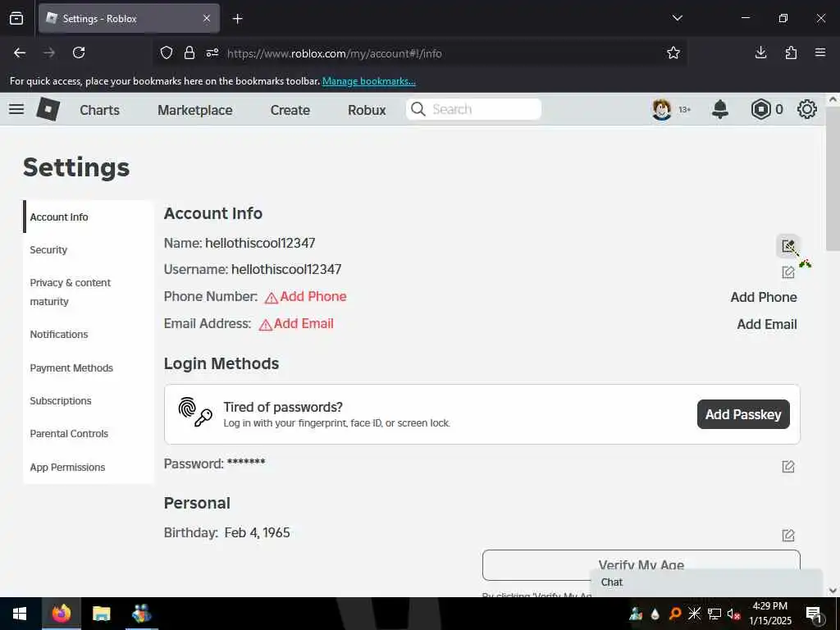The width and height of the screenshot is (840, 630).
Task: Click the profile avatar in the header
Action: tap(662, 109)
